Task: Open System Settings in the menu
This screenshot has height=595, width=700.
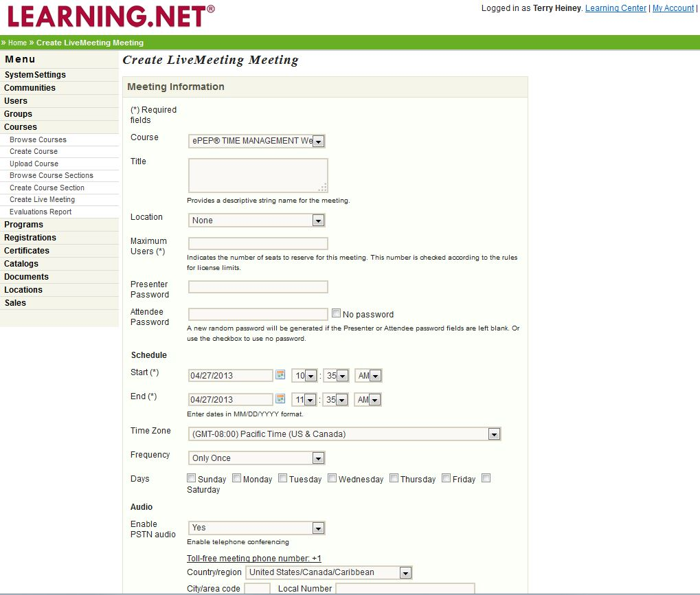Action: click(x=35, y=75)
